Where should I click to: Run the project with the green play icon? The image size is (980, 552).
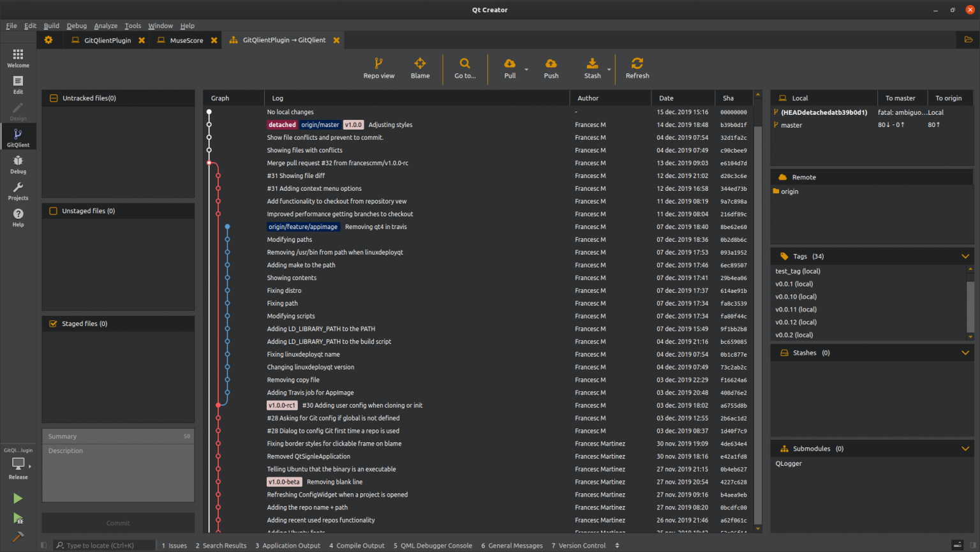coord(19,498)
